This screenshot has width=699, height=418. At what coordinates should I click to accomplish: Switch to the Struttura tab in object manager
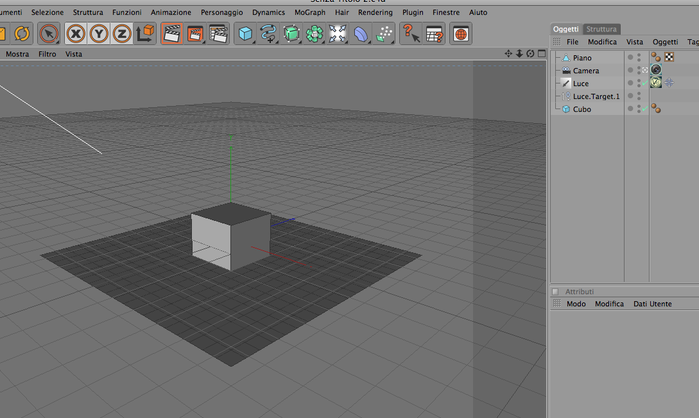click(601, 29)
